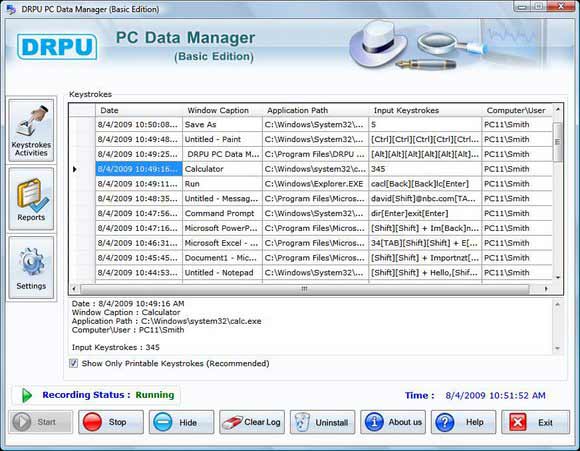The width and height of the screenshot is (580, 451).
Task: Sort by Application Path column header
Action: 316,110
